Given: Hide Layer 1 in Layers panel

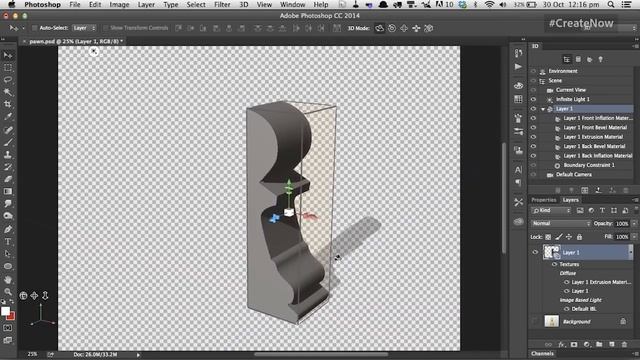Looking at the screenshot, I should pos(535,252).
